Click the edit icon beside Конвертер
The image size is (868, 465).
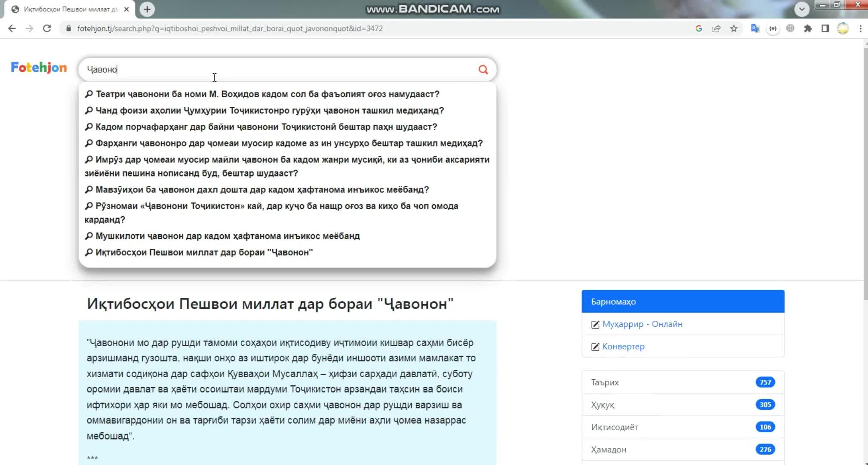(595, 347)
